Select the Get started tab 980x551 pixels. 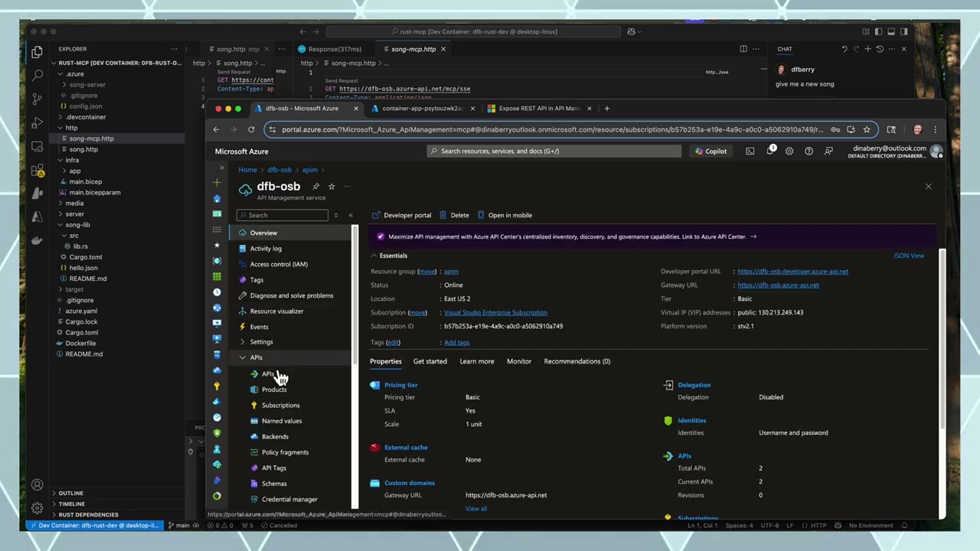[x=430, y=361]
